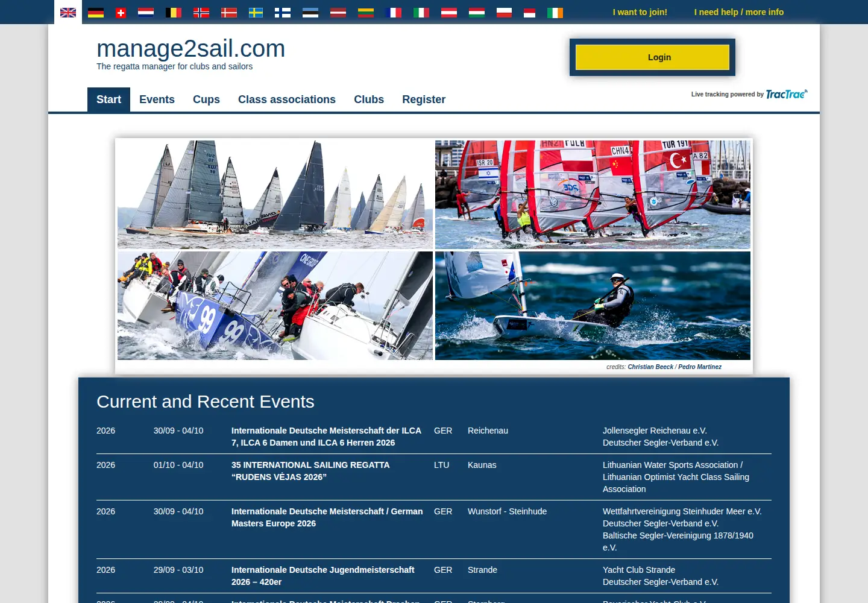
Task: Open the TracTrac live tracking logo
Action: [787, 94]
